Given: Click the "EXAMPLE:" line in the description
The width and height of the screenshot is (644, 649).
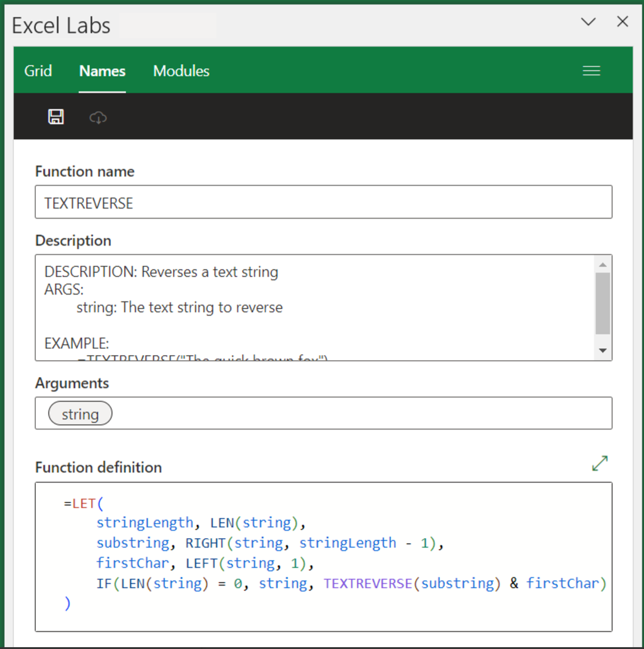Looking at the screenshot, I should click(77, 344).
